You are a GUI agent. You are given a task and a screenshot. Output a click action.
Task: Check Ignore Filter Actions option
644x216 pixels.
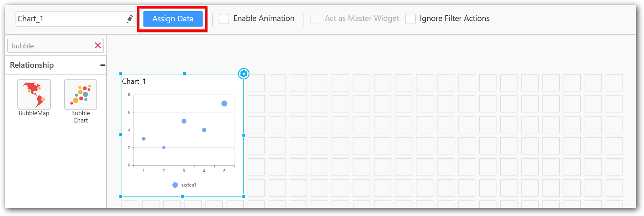pyautogui.click(x=410, y=19)
